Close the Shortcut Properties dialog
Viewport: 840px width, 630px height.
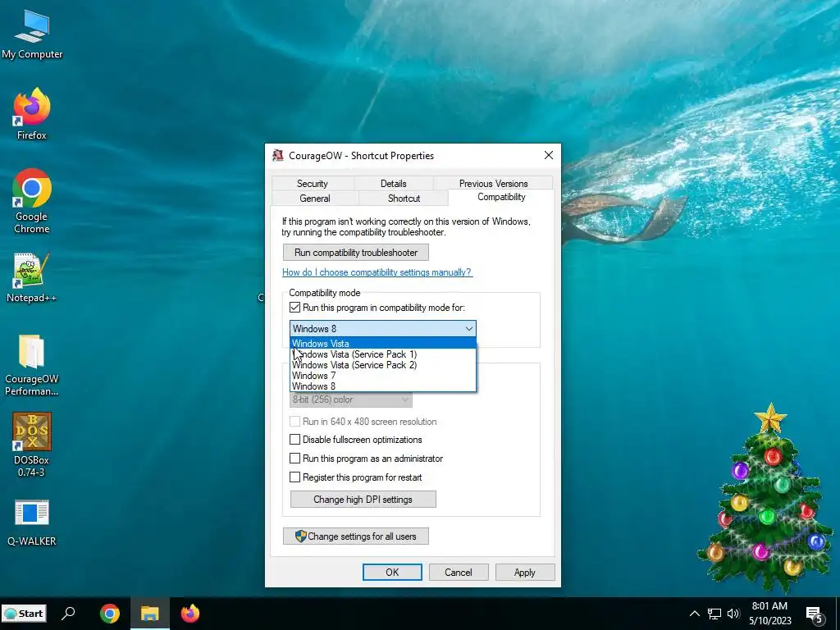pyautogui.click(x=549, y=155)
